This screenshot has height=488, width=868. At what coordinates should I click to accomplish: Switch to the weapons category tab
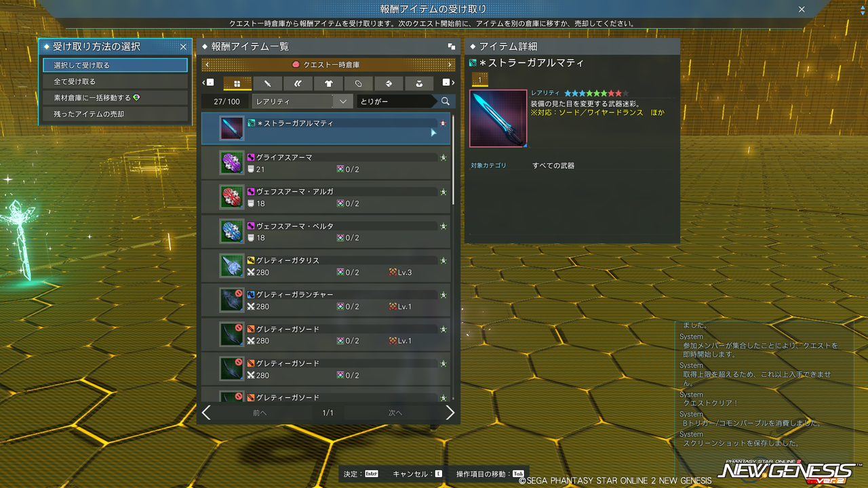tap(268, 83)
